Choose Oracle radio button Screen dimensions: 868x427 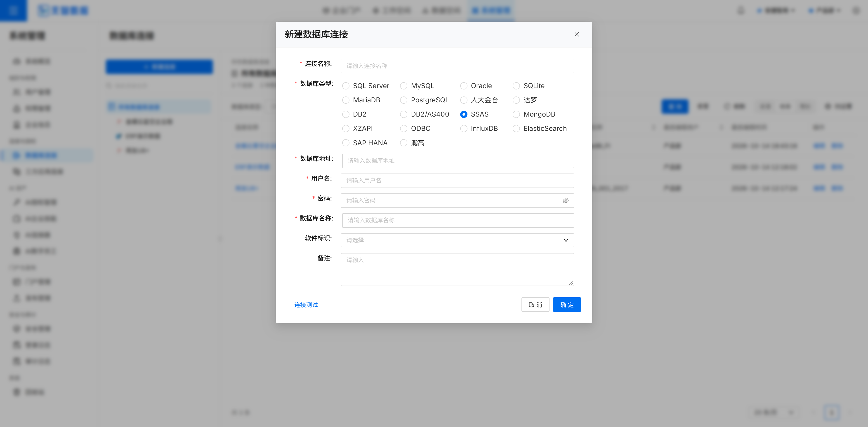coord(464,86)
